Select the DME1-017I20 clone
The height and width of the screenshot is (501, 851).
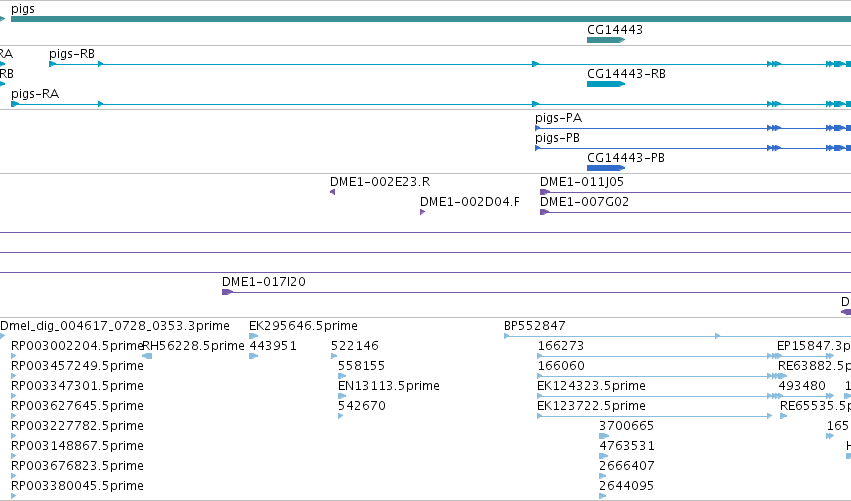tap(536, 292)
